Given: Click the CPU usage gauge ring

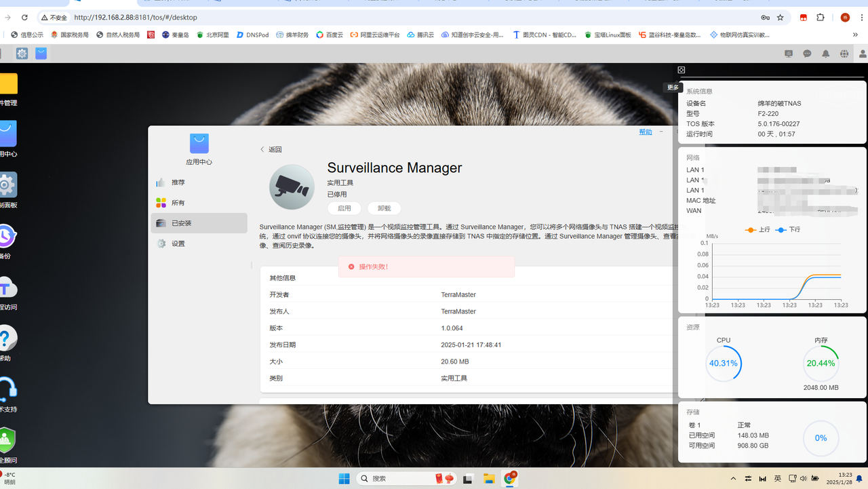Looking at the screenshot, I should click(x=723, y=363).
